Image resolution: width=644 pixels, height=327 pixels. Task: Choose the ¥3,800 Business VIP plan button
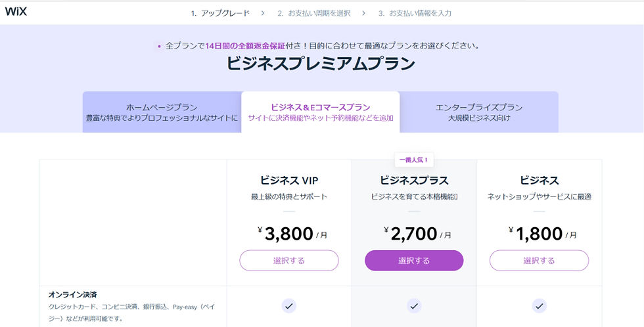click(289, 261)
